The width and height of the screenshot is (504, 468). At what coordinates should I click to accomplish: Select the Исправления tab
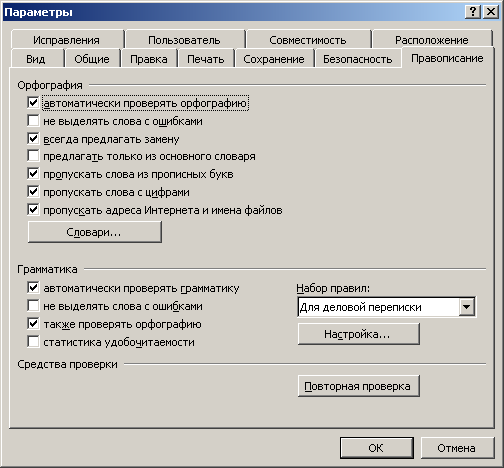[x=66, y=40]
